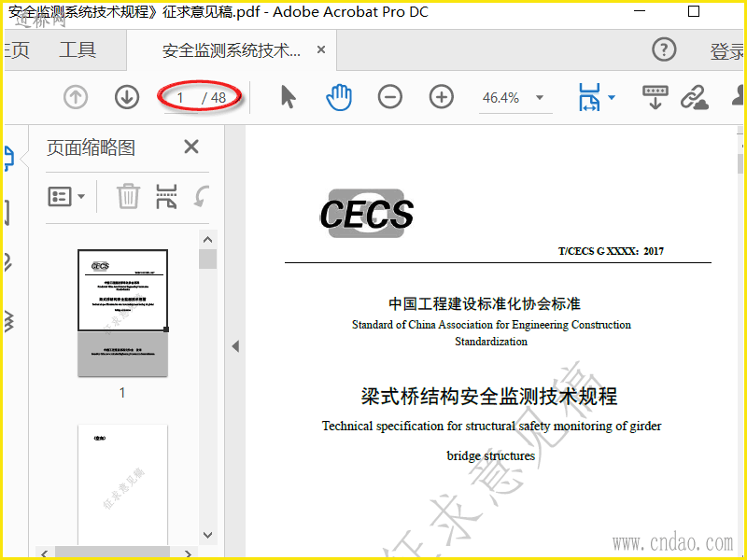Click the 登录 sign-in button
Image resolution: width=747 pixels, height=560 pixels.
point(727,51)
